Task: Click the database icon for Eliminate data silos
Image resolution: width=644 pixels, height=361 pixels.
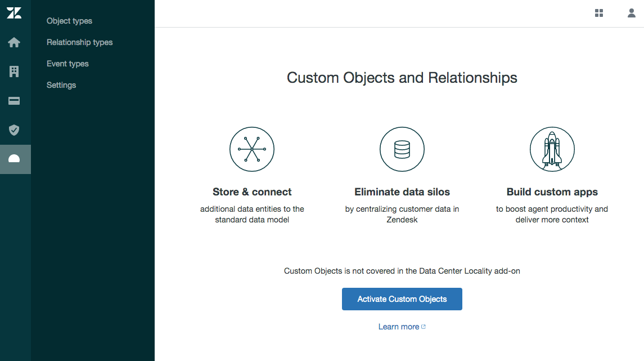Action: pos(402,149)
